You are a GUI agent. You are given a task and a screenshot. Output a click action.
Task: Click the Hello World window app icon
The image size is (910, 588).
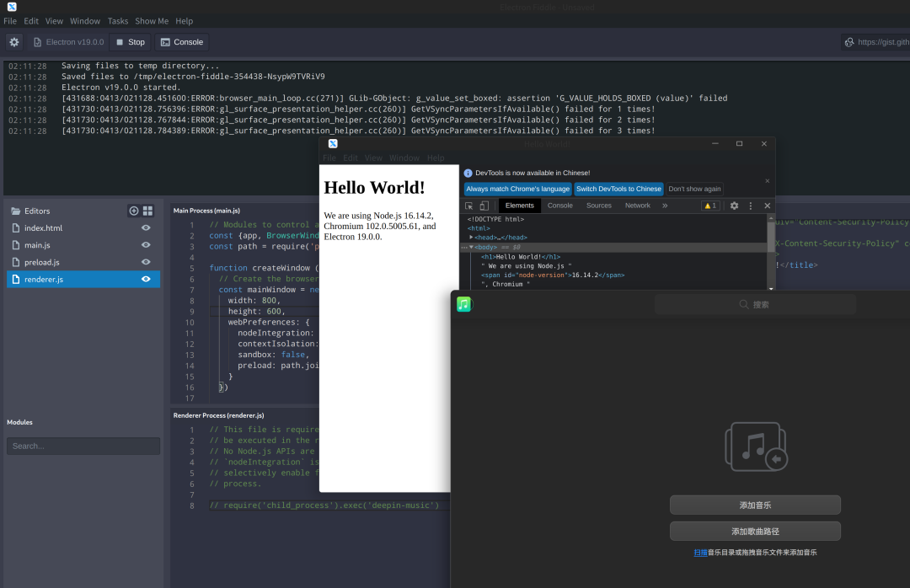coord(333,143)
